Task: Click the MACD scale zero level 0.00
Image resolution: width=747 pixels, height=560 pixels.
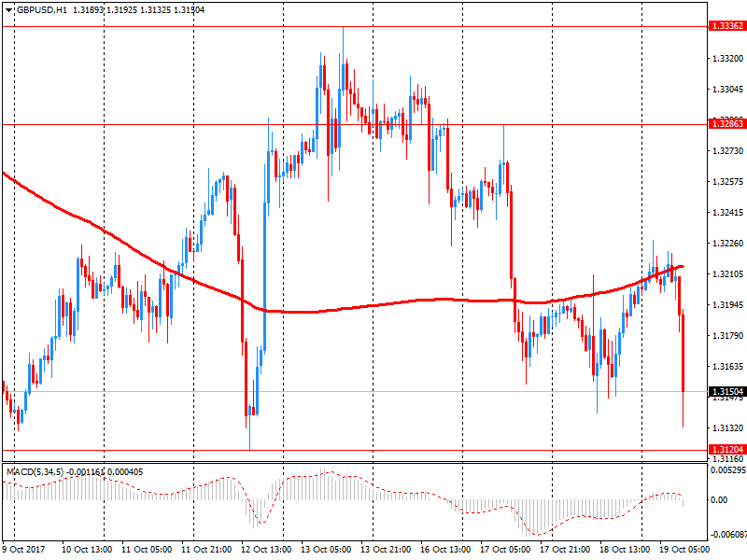Action: coord(719,500)
